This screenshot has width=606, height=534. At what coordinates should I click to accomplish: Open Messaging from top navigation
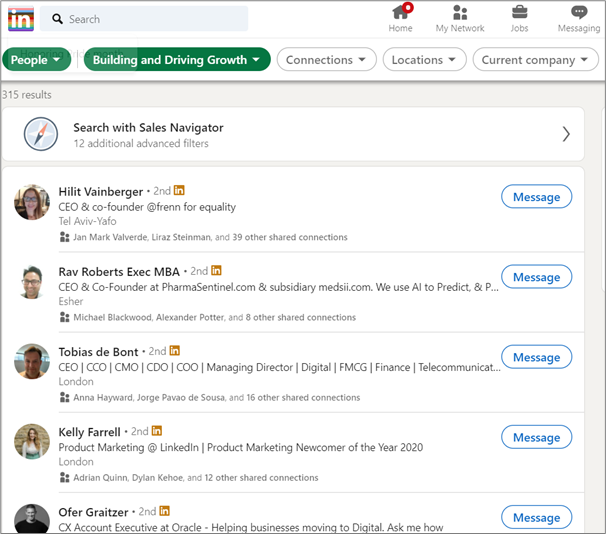tap(579, 18)
